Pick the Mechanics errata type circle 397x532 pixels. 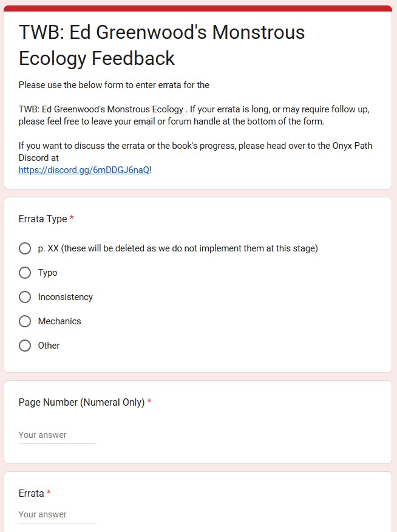click(x=25, y=321)
